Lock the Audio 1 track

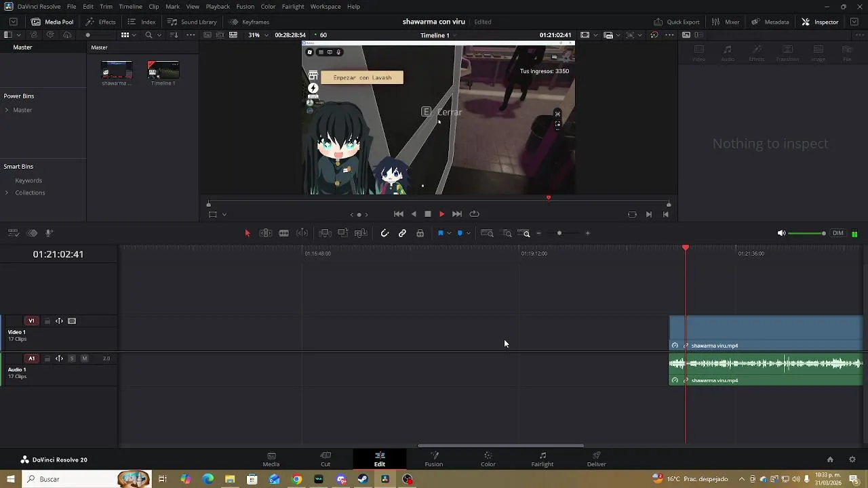pyautogui.click(x=47, y=359)
